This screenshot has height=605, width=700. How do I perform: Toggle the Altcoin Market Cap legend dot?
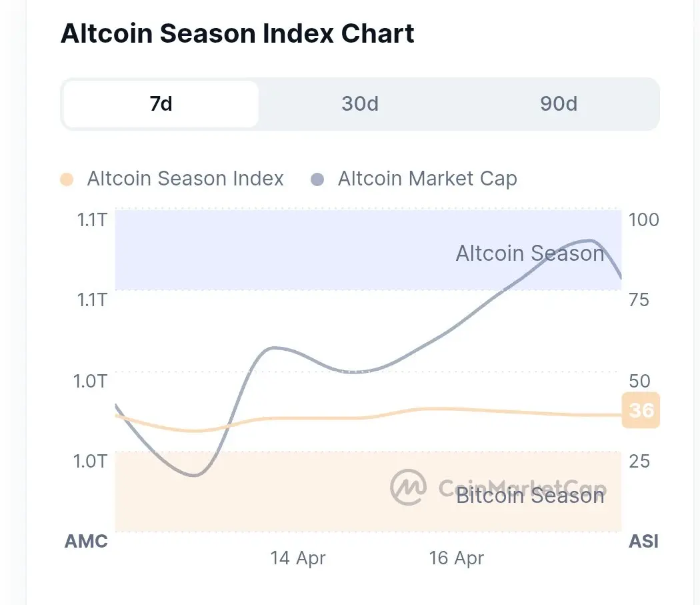317,179
